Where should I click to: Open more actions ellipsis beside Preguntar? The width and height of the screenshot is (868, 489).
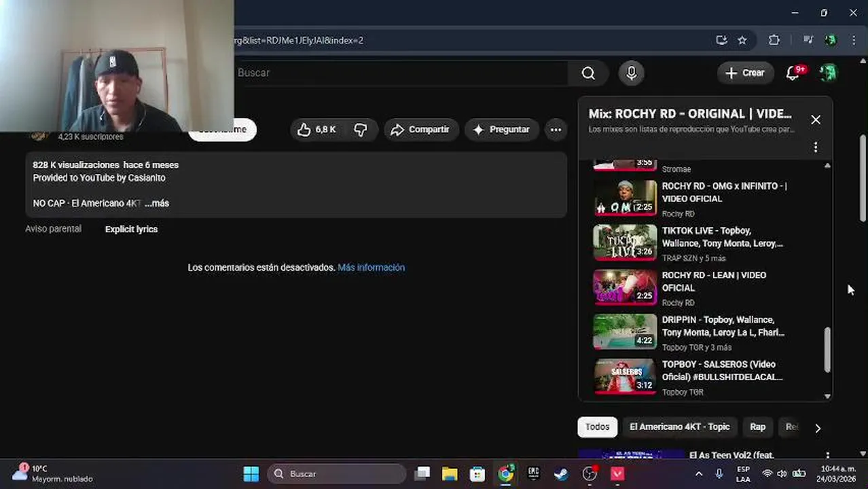point(556,129)
